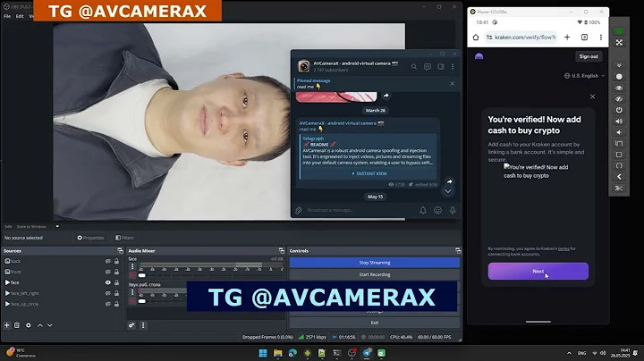This screenshot has height=361, width=644.
Task: Click Properties in source toolbar
Action: [90, 238]
